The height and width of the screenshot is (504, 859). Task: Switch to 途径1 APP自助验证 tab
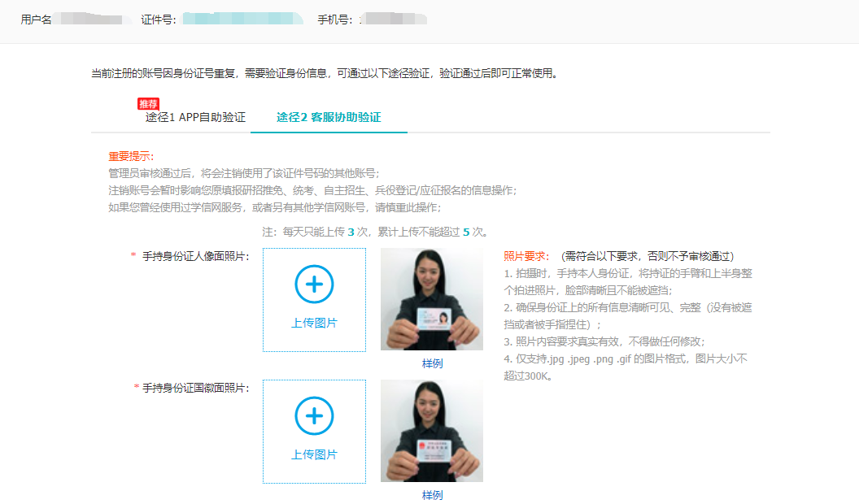pos(195,117)
